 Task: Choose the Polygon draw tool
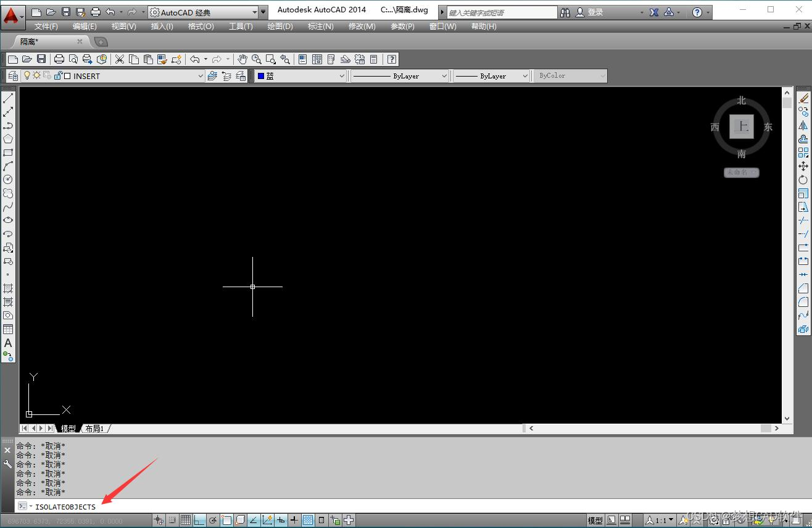pos(8,139)
